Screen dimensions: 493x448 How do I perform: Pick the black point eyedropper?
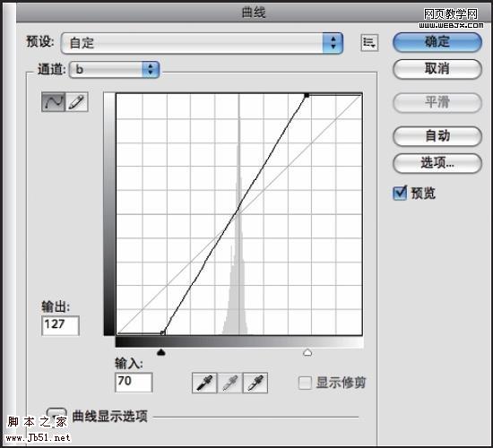204,383
